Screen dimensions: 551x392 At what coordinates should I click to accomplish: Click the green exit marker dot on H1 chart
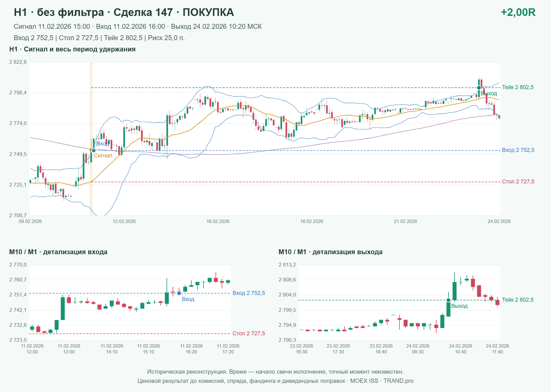click(x=479, y=88)
